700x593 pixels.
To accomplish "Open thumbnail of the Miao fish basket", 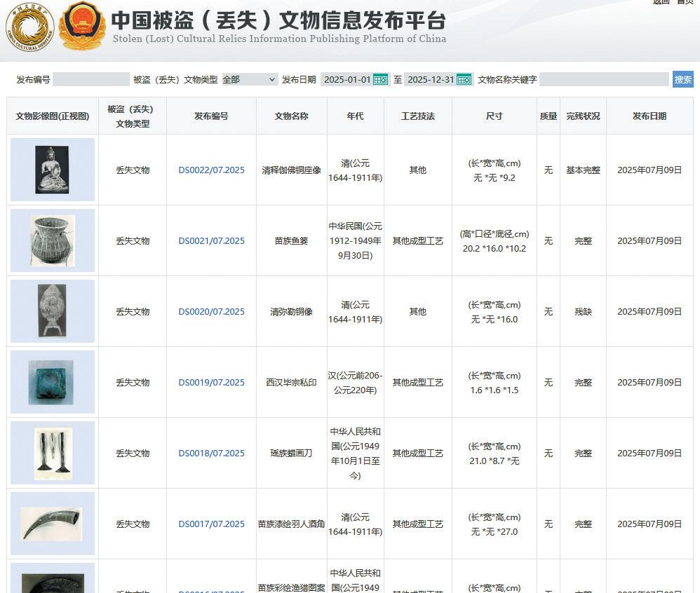I will pos(52,240).
